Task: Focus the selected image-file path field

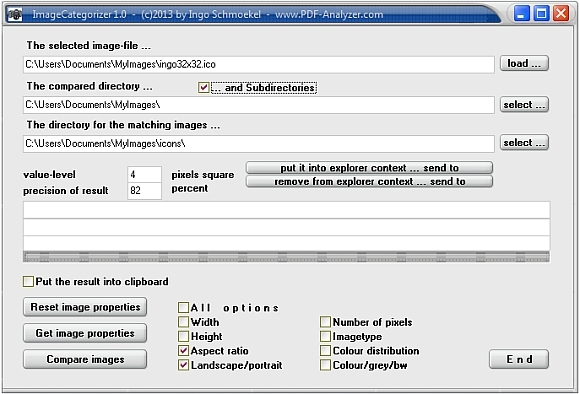Action: tap(259, 65)
